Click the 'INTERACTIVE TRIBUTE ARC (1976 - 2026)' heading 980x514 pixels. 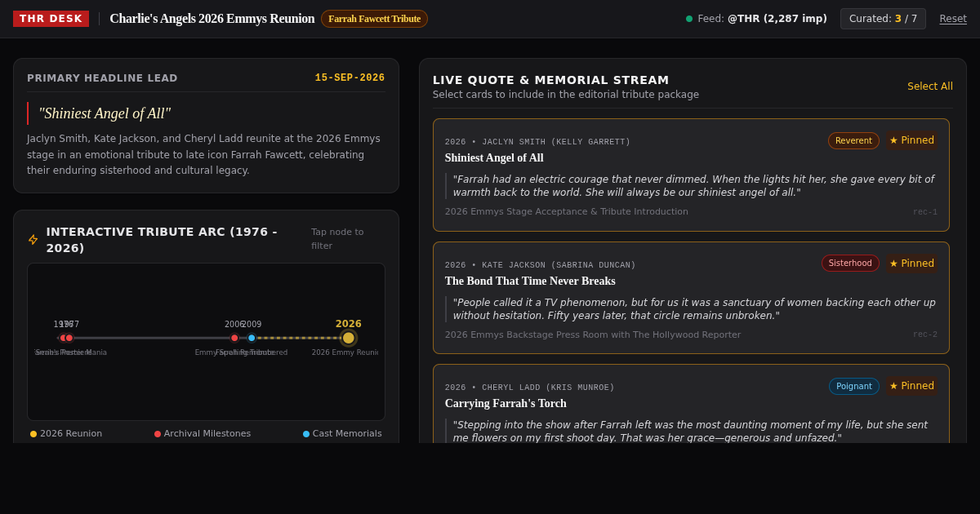pos(162,240)
